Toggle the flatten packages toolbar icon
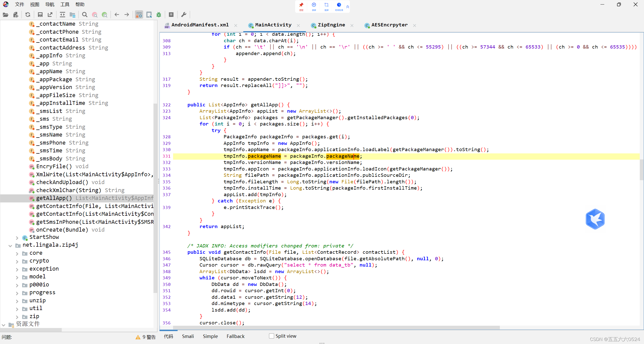Viewport: 644px width, 344px height. point(72,15)
